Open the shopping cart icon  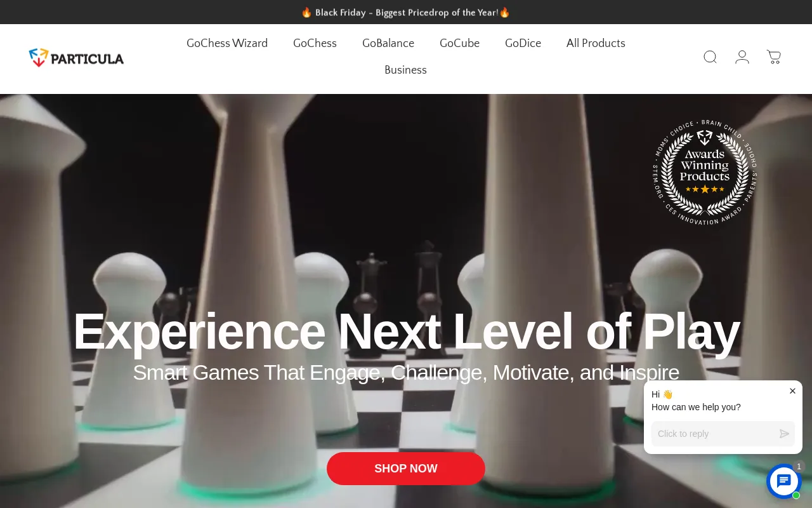[774, 57]
